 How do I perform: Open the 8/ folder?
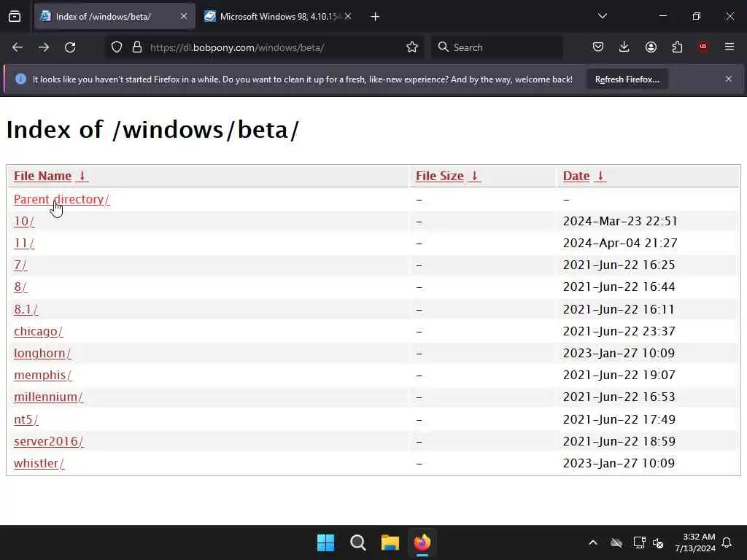pos(20,287)
